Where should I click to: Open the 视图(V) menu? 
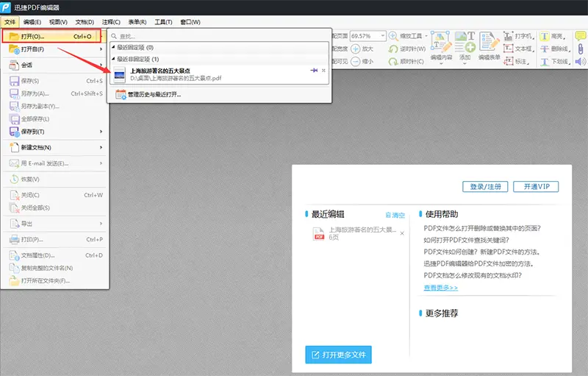58,22
